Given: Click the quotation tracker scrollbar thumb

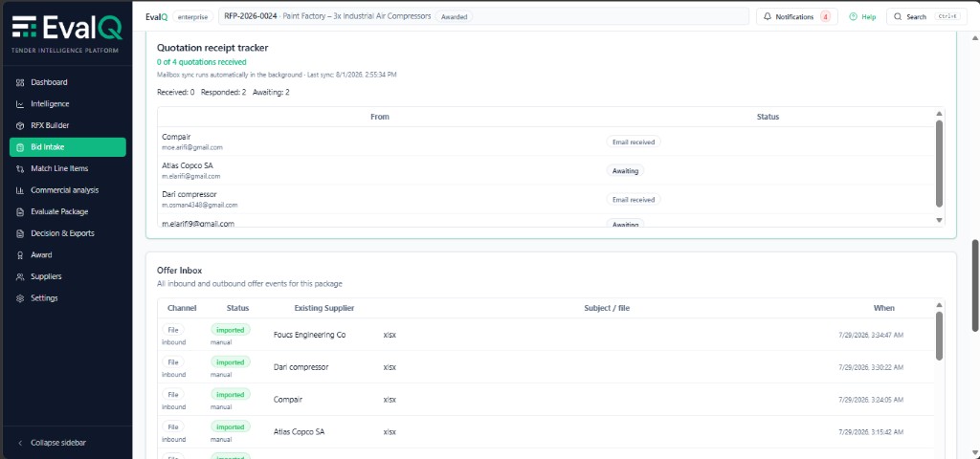Looking at the screenshot, I should point(939,164).
